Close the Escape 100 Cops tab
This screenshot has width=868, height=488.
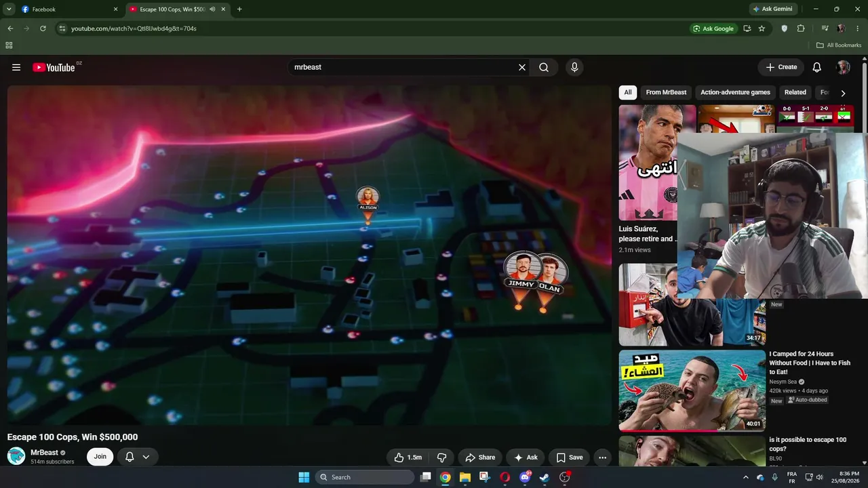point(224,9)
